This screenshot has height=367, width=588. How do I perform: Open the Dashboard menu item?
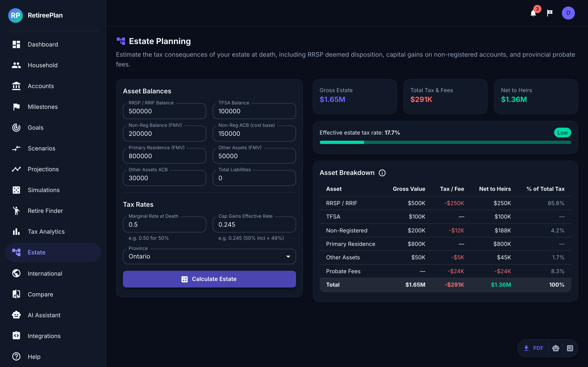click(43, 44)
